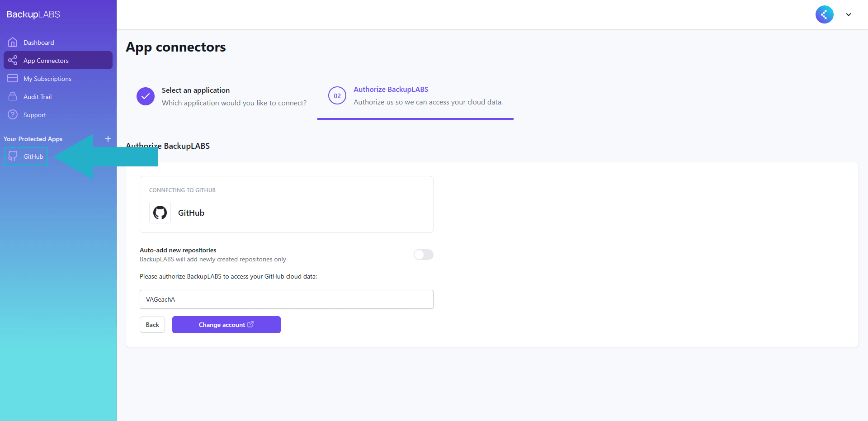Click the Your Protected Apps heading

coord(33,139)
